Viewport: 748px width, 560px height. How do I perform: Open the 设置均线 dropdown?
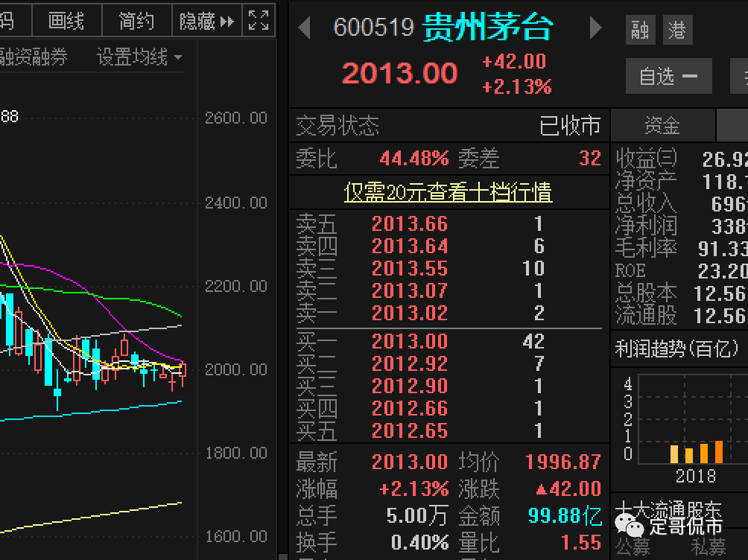pyautogui.click(x=139, y=57)
